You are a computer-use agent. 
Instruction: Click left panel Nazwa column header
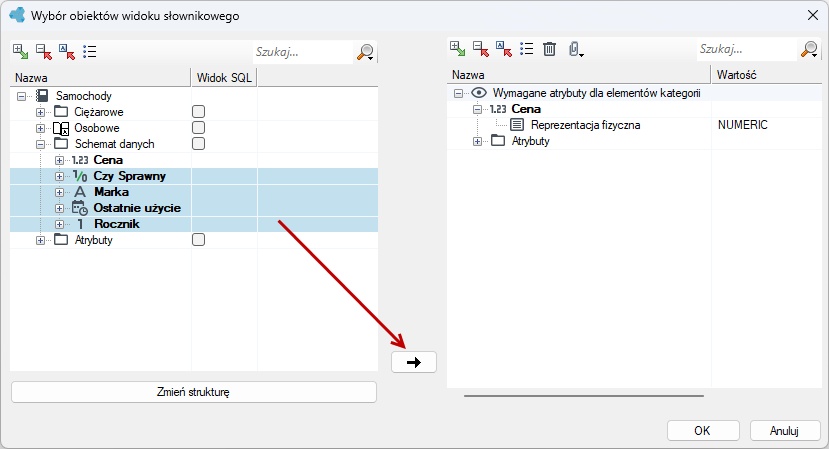100,78
